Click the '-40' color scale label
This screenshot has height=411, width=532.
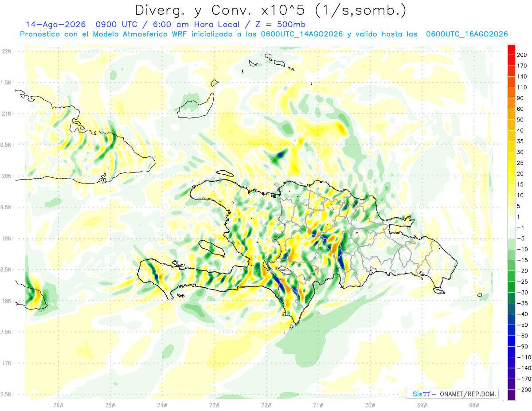point(523,314)
